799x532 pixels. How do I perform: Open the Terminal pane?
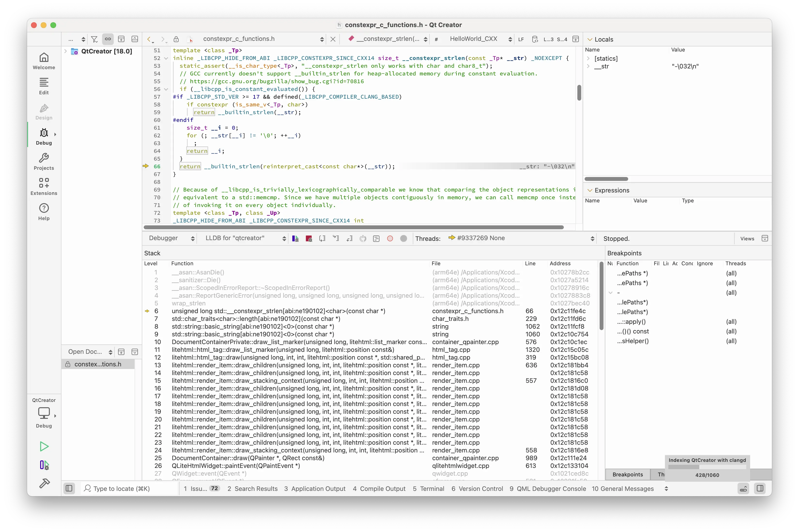pyautogui.click(x=428, y=488)
